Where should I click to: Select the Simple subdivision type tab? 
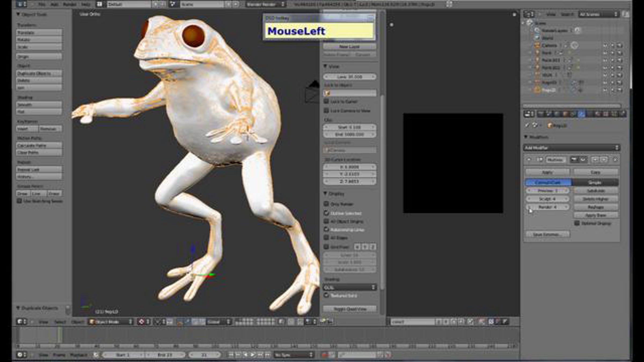click(595, 182)
